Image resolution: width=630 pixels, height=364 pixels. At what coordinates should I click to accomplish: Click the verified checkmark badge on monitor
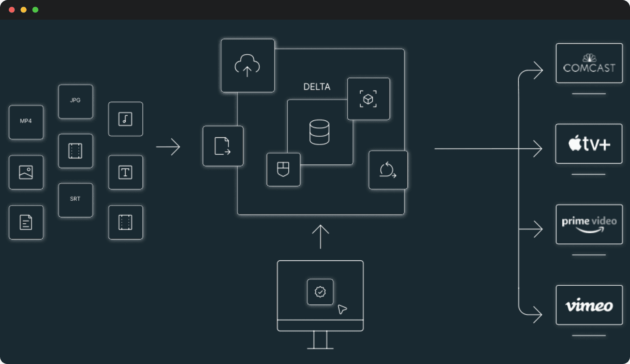point(320,292)
